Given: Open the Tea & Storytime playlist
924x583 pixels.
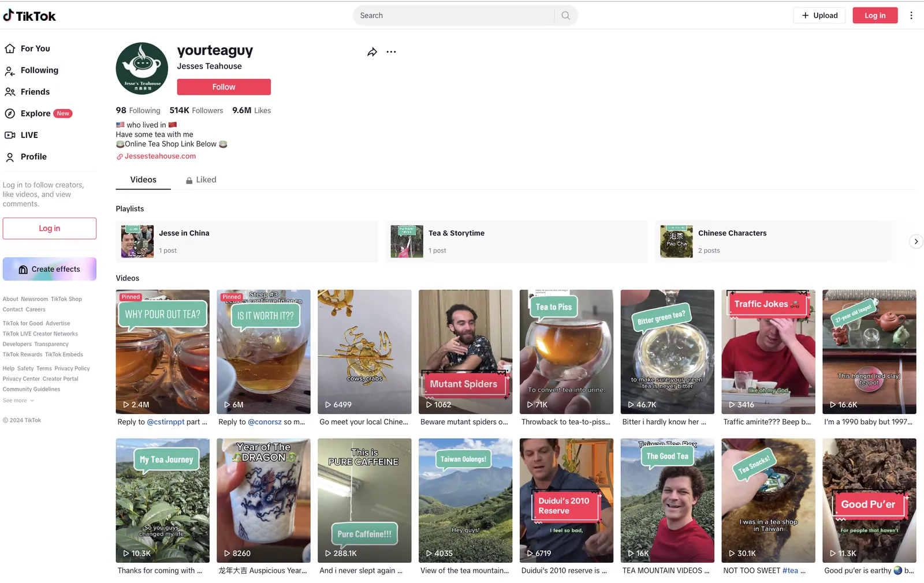Looking at the screenshot, I should coord(516,241).
